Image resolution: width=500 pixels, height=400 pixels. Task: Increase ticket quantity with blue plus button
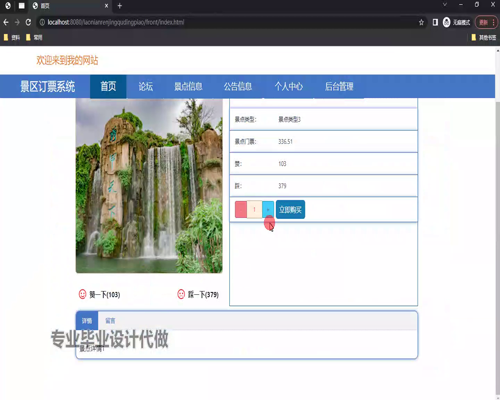(268, 209)
